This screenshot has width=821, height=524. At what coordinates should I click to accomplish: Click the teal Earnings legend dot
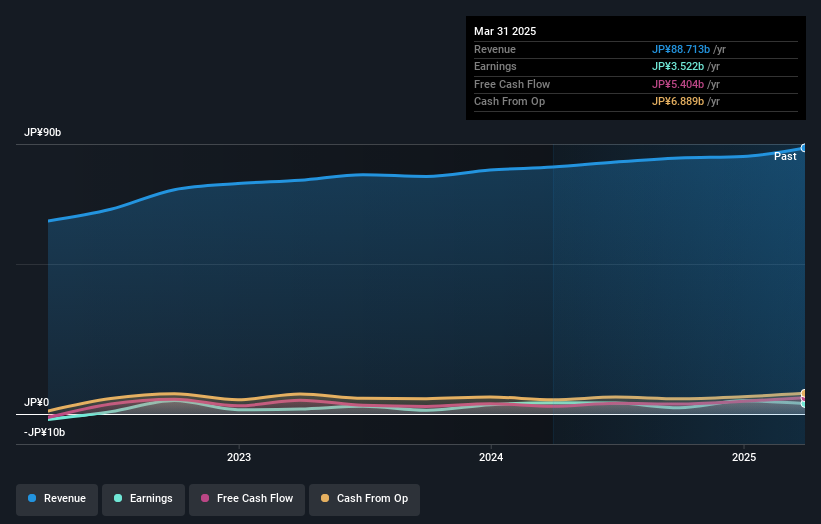[x=118, y=498]
